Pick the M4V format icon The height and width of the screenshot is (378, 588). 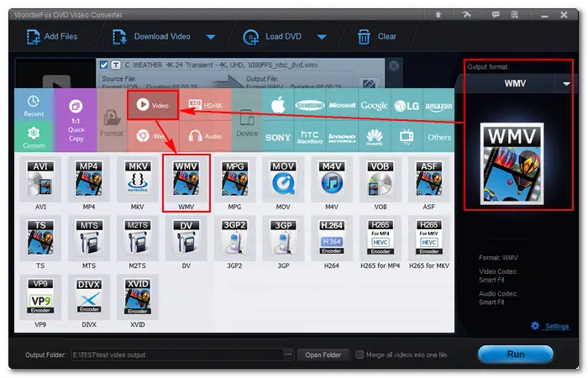coord(332,179)
